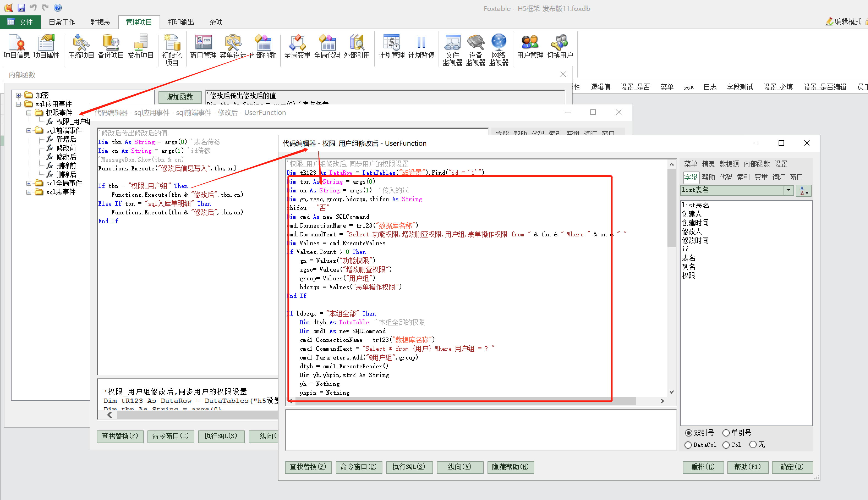Select the Col radio button

click(726, 445)
